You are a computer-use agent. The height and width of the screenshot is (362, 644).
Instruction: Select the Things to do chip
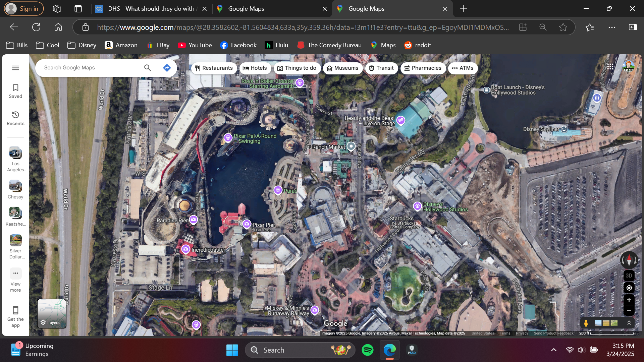[x=297, y=68]
